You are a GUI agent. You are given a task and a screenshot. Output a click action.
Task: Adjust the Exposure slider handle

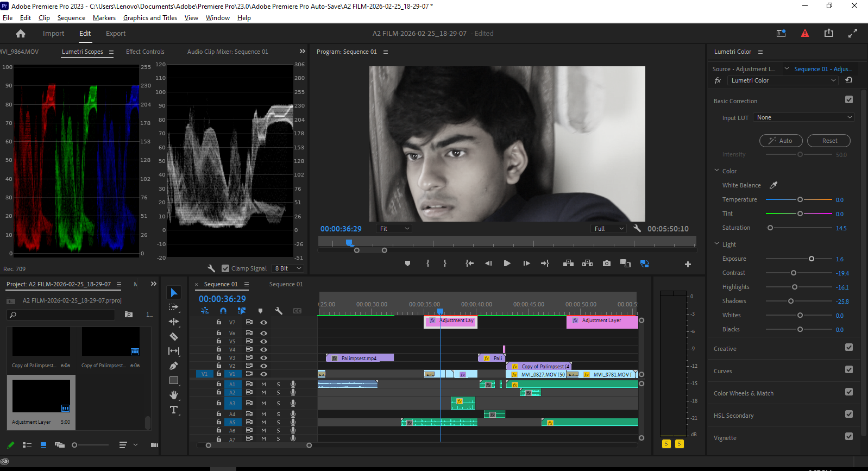(x=812, y=259)
